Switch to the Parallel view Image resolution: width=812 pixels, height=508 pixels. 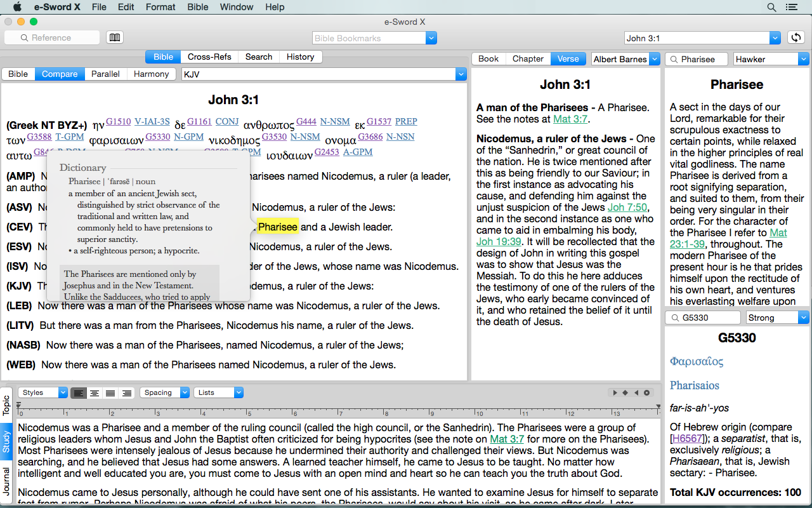pyautogui.click(x=105, y=74)
